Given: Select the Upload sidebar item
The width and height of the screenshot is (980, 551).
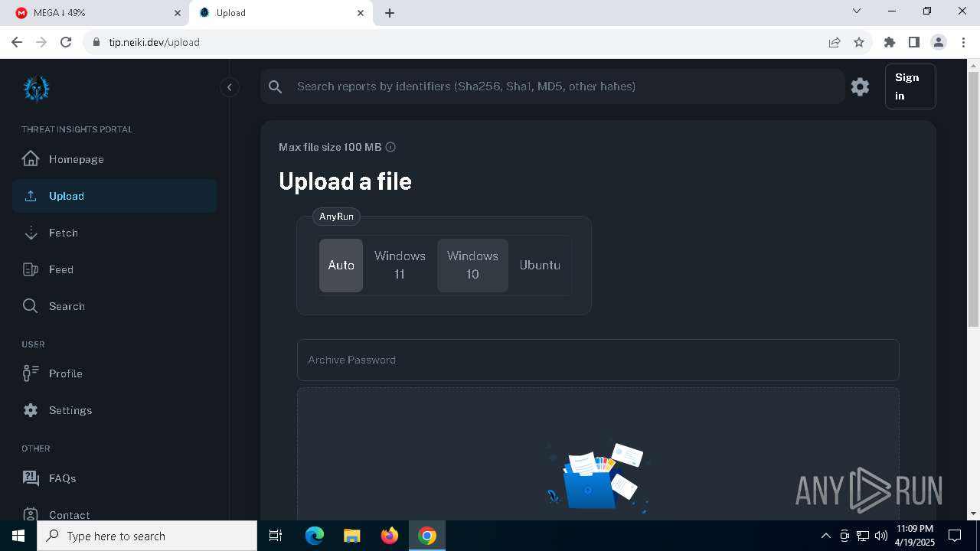Looking at the screenshot, I should pyautogui.click(x=114, y=196).
